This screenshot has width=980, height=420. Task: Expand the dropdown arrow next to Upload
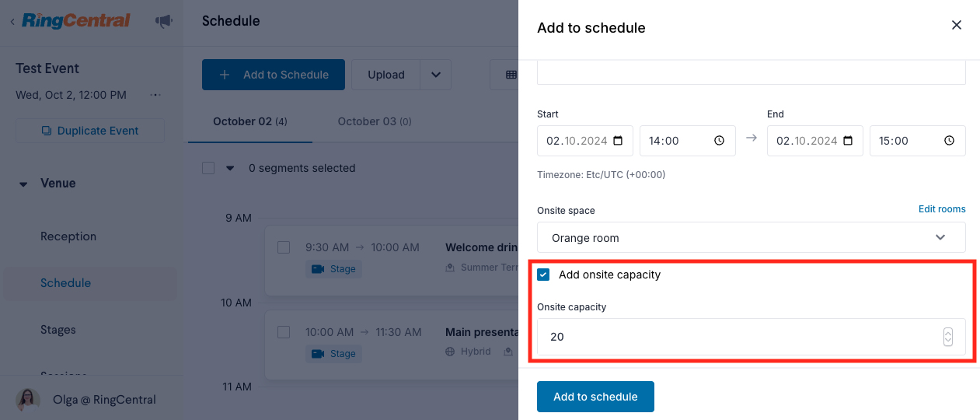pos(436,75)
